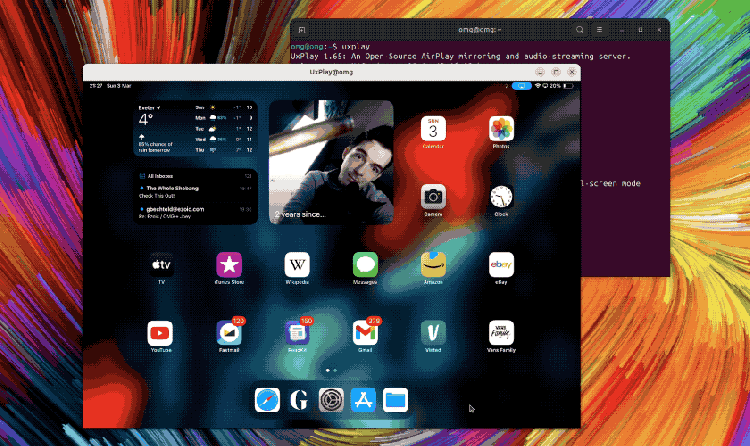This screenshot has height=446, width=750.
Task: Open the Vans Family app
Action: [501, 333]
